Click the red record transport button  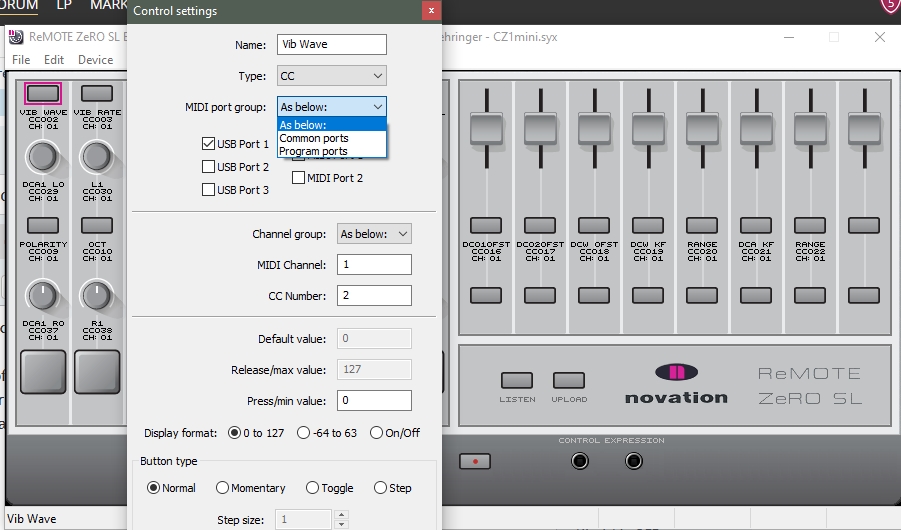coord(475,461)
